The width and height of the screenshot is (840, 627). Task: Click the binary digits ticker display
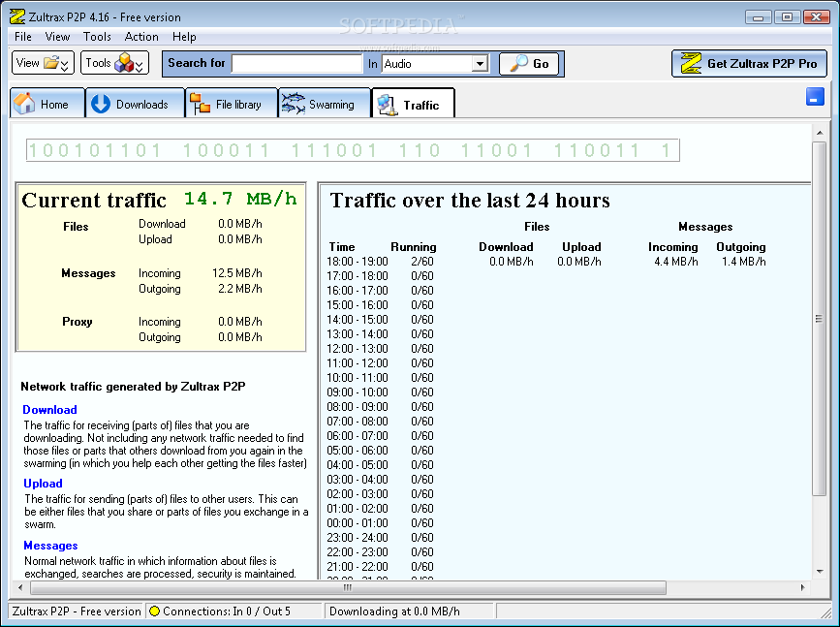pyautogui.click(x=353, y=150)
